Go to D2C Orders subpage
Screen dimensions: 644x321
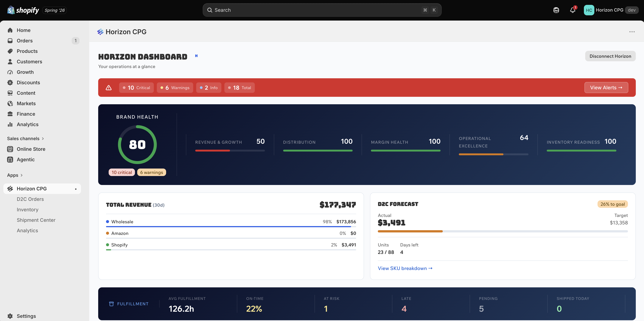(30, 199)
